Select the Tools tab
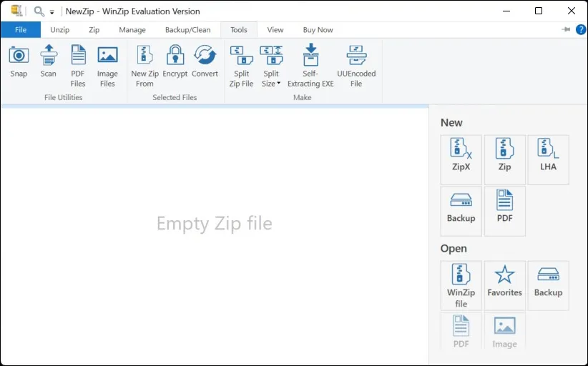Viewport: 588px width, 366px height. coord(239,29)
